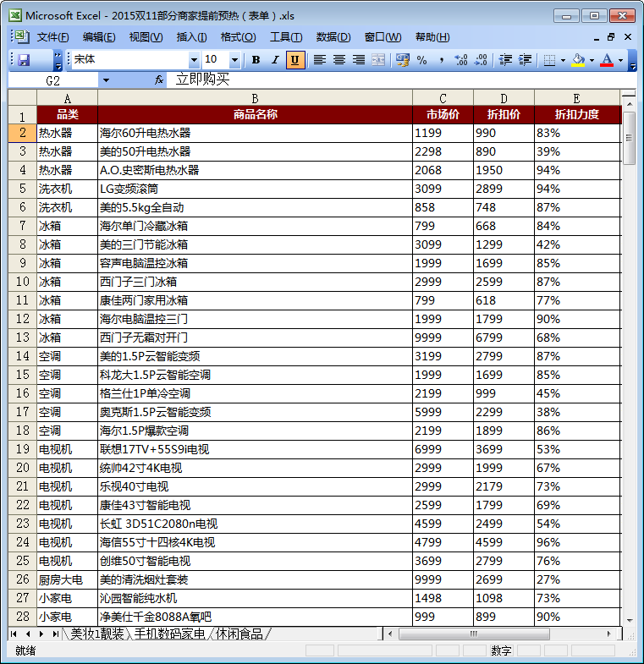Apply Currency style format
Screen dimensions: 644x664
402,60
